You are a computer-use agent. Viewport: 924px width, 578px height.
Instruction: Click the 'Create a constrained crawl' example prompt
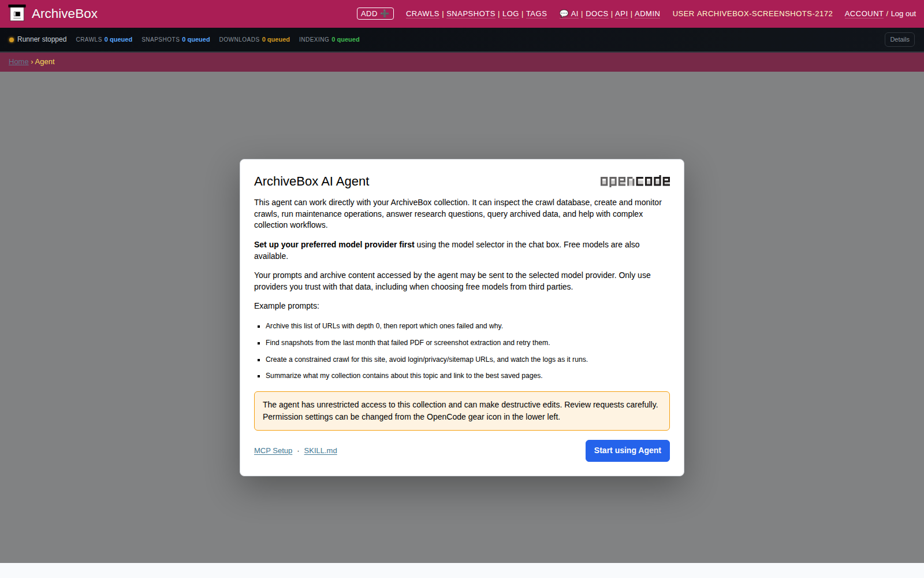pos(427,360)
